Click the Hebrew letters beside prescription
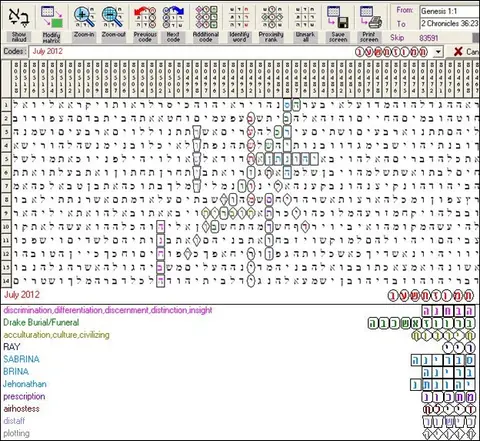Screen dimensions: 480x441 coord(448,397)
